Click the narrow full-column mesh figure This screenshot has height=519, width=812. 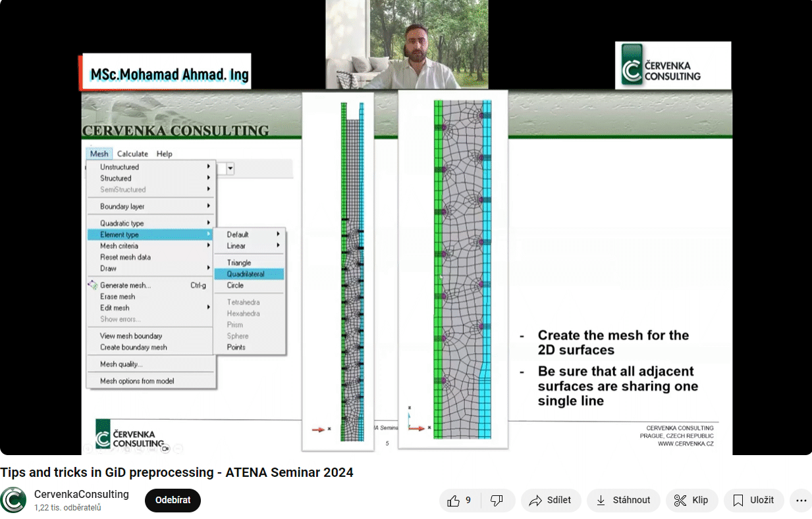(x=338, y=271)
